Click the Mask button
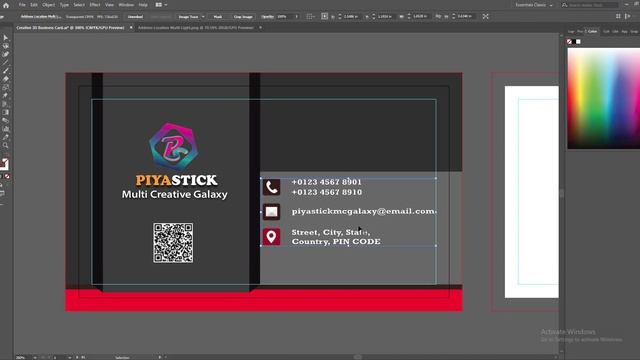 (x=218, y=17)
